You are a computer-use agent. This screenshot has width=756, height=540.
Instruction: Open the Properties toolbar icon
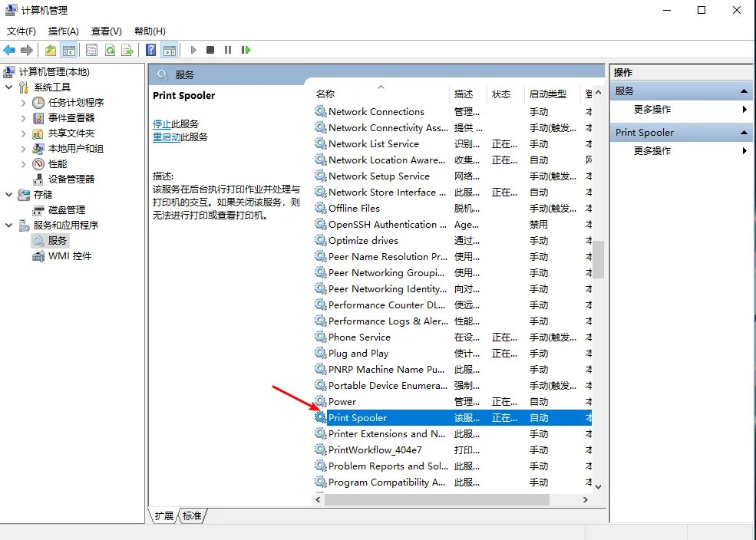coord(92,50)
